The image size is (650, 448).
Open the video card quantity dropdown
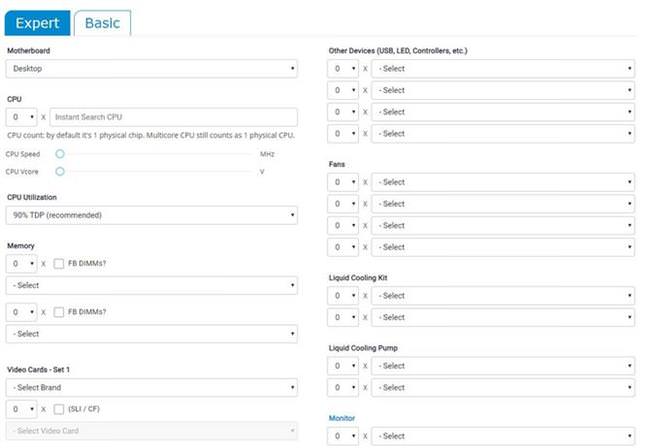click(x=22, y=409)
